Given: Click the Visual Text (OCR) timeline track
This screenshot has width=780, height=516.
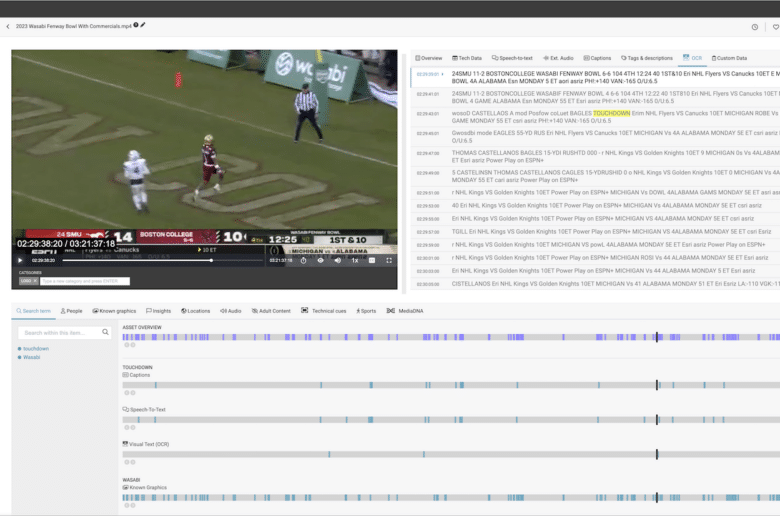Looking at the screenshot, I should (x=451, y=454).
